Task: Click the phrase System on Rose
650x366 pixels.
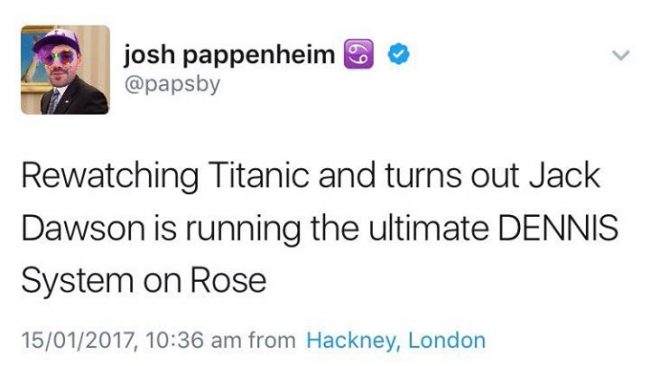Action: coord(144,282)
